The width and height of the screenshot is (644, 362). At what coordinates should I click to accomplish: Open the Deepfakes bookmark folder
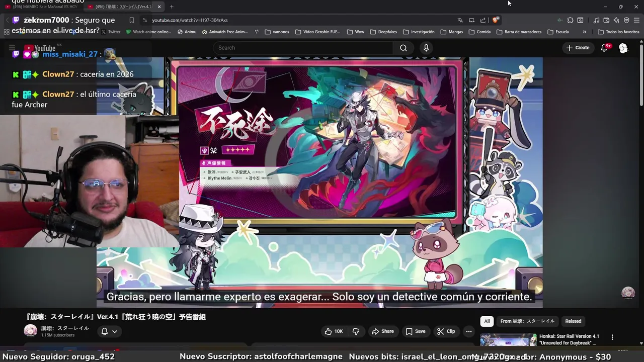pos(383,32)
